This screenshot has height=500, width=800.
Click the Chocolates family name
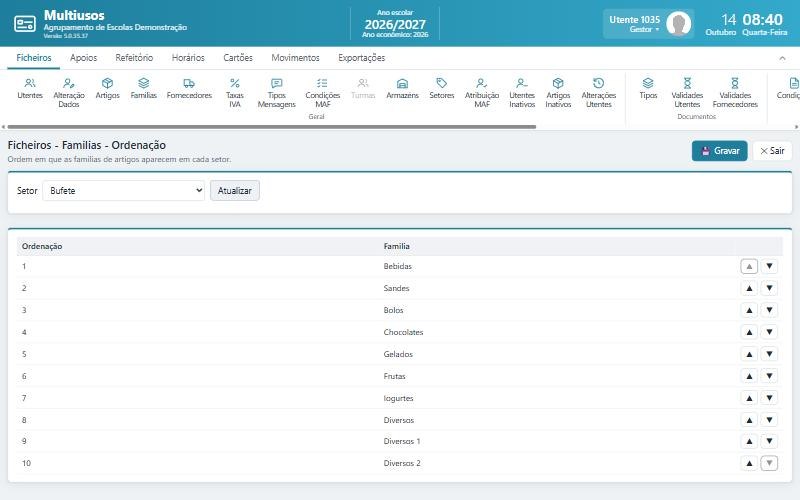(403, 332)
